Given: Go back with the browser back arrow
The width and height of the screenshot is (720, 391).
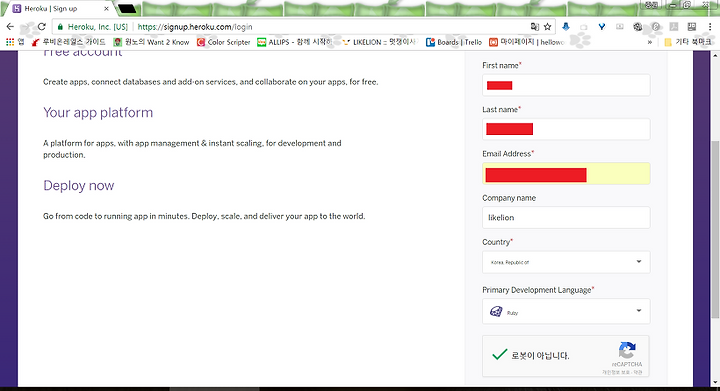Looking at the screenshot, I should (10, 27).
